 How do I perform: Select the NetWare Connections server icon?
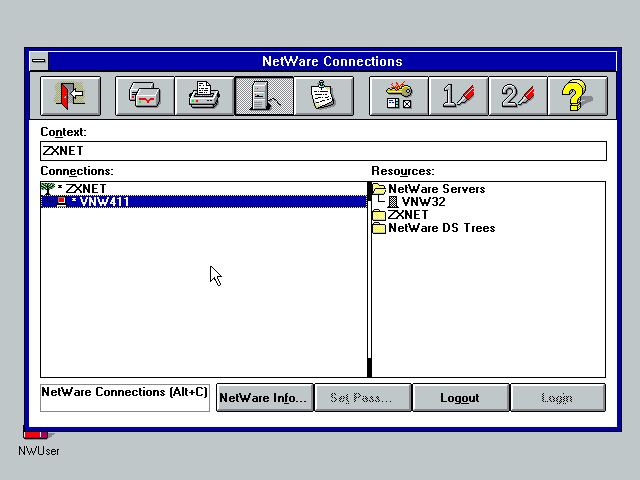(x=264, y=96)
